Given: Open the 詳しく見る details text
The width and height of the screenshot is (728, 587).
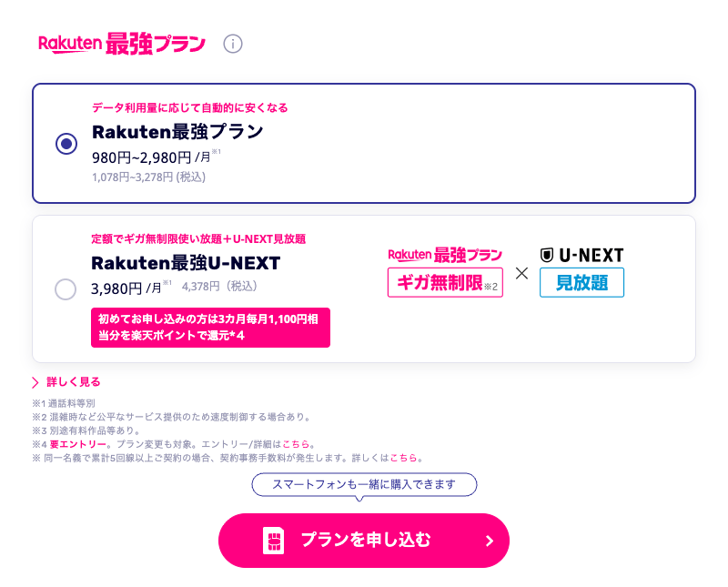Looking at the screenshot, I should [x=74, y=382].
